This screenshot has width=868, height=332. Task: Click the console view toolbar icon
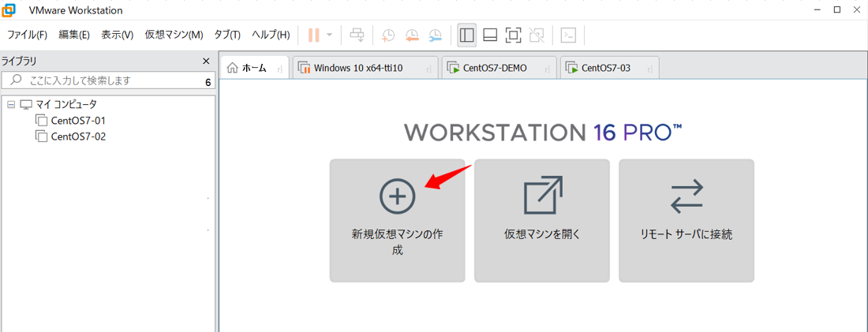click(x=568, y=35)
